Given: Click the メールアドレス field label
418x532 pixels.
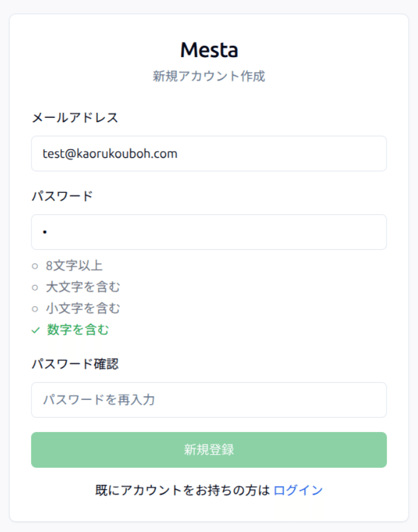Looking at the screenshot, I should click(x=75, y=118).
